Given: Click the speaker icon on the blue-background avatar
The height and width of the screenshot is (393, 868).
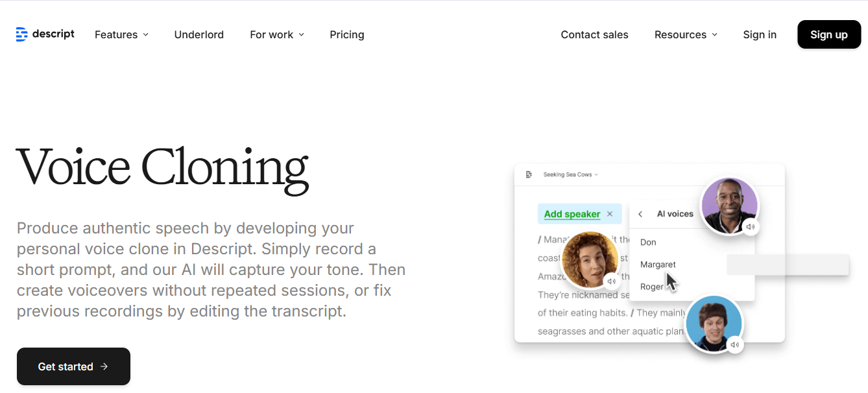Looking at the screenshot, I should pos(734,345).
